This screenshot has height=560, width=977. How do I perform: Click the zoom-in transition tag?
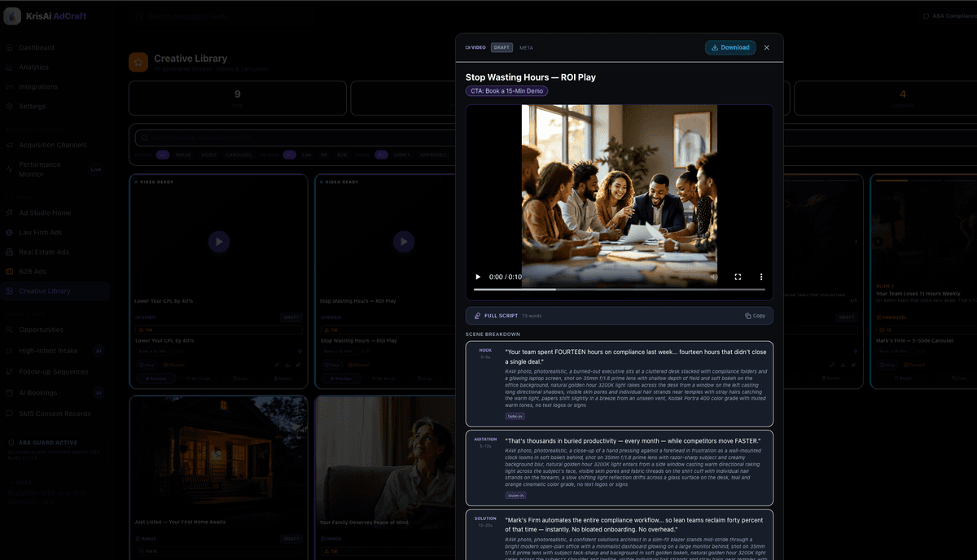515,495
